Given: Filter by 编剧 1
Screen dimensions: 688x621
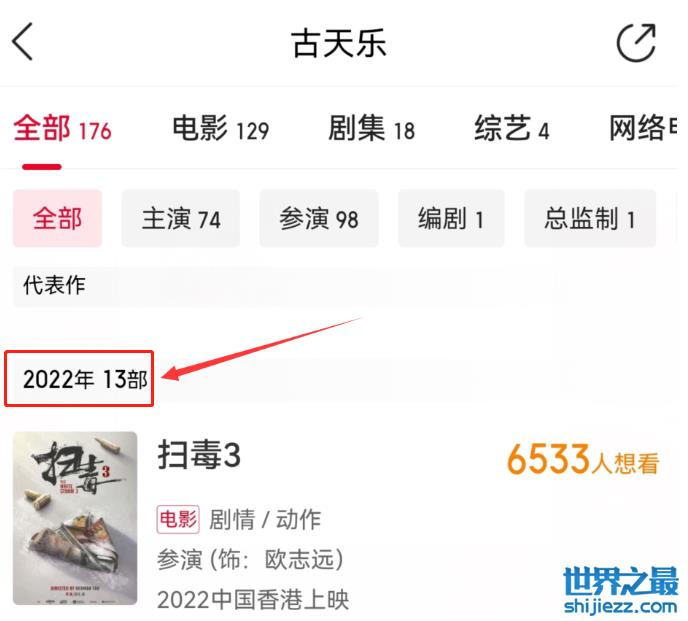Looking at the screenshot, I should pyautogui.click(x=451, y=218).
